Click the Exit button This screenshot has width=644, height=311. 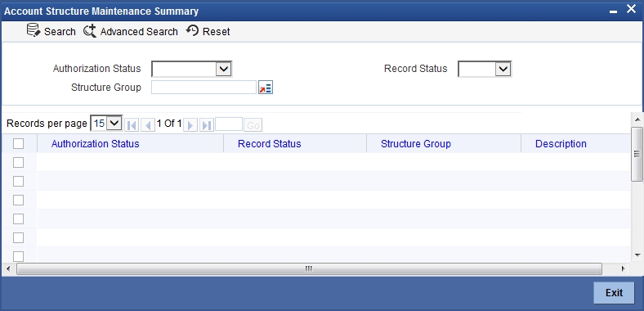(x=614, y=293)
